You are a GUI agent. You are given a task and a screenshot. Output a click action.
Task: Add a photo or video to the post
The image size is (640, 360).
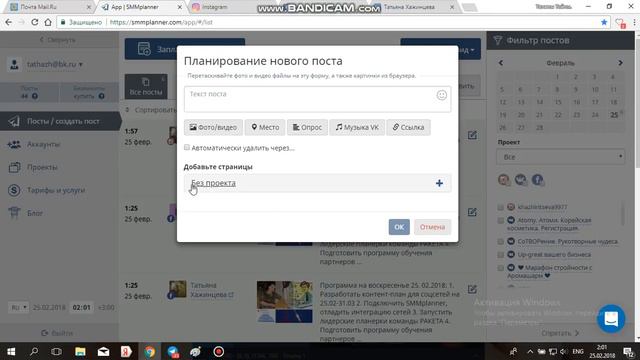[x=213, y=127]
